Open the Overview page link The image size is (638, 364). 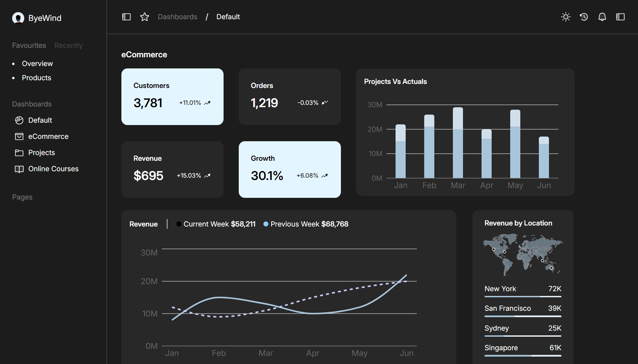(x=37, y=63)
